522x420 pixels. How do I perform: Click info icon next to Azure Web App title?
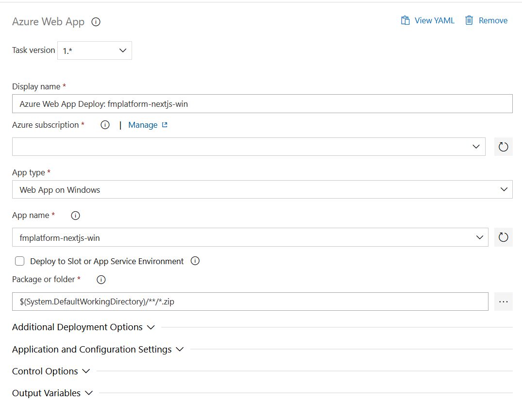96,22
